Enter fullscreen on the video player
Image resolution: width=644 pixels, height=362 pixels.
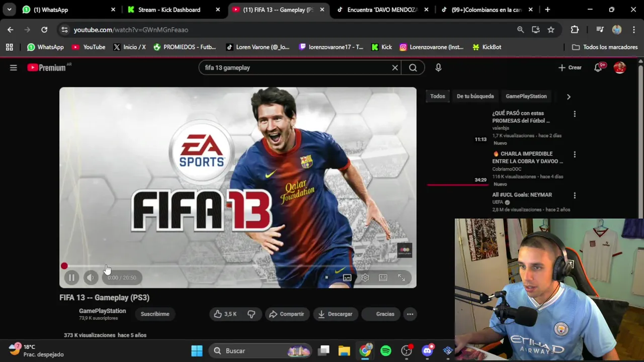click(x=401, y=278)
